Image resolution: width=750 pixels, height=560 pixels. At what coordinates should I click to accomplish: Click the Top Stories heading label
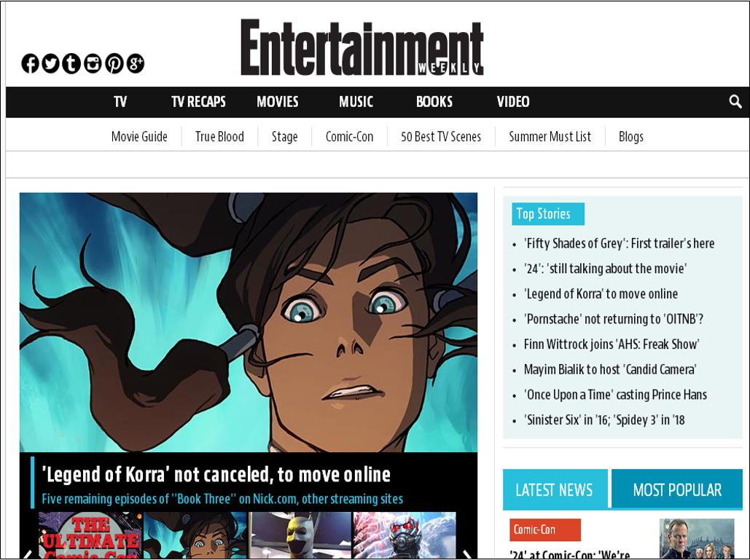[548, 214]
